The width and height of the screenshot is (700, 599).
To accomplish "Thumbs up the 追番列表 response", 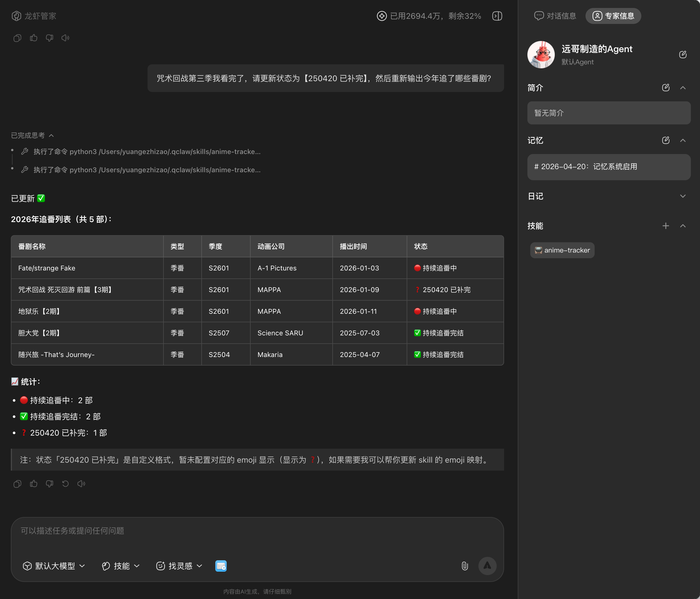I will tap(33, 484).
